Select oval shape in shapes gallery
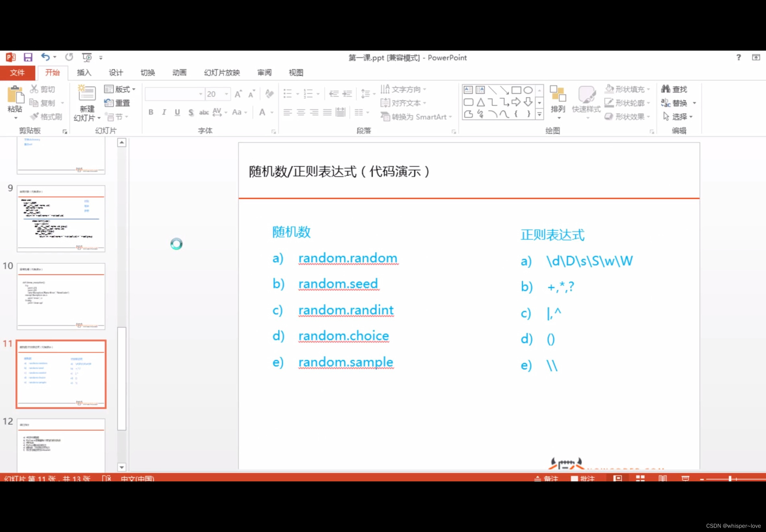766x532 pixels. coord(528,90)
